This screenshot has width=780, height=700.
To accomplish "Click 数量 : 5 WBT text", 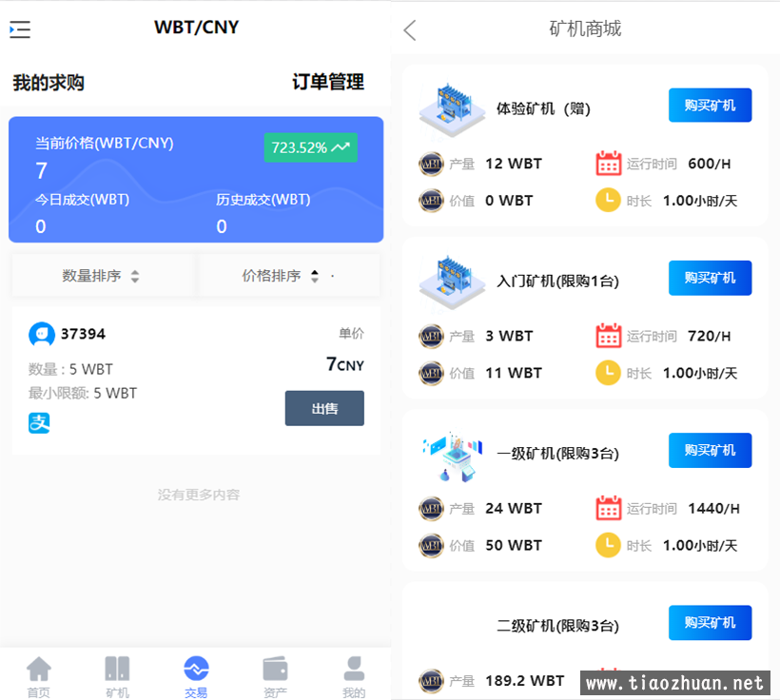I will point(70,369).
